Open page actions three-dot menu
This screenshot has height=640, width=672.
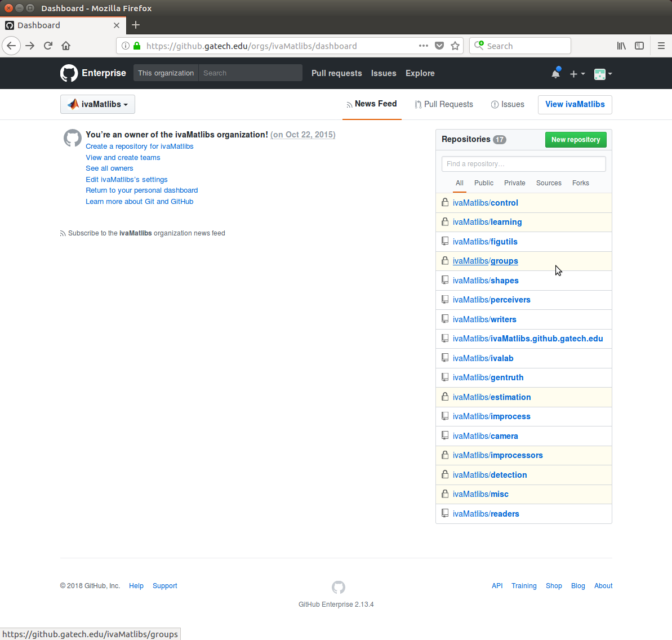pos(424,46)
